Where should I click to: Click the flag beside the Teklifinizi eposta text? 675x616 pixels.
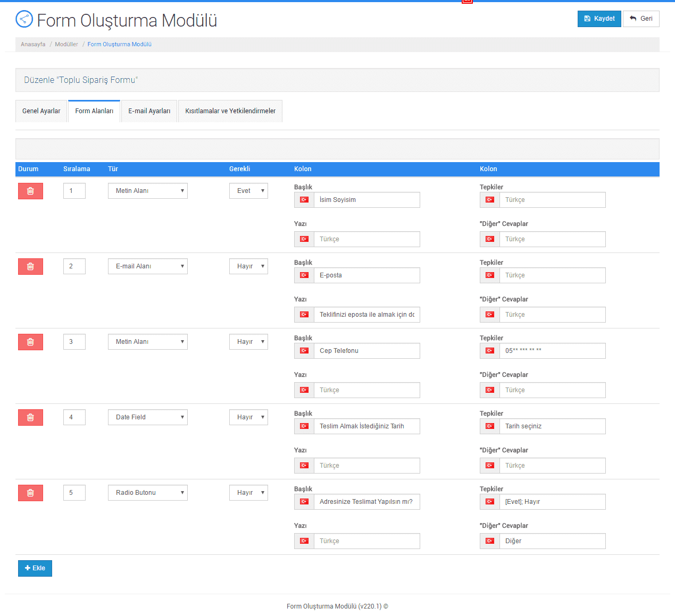[x=304, y=315]
